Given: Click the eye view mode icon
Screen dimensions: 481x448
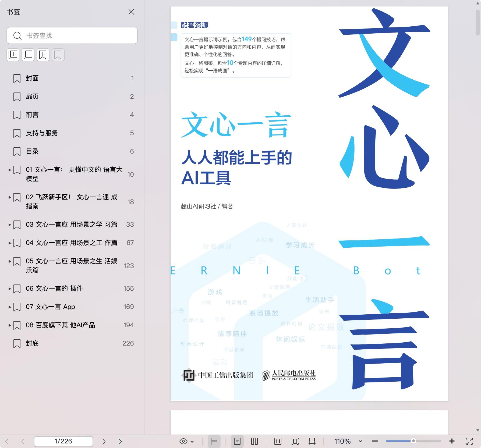Looking at the screenshot, I should coord(183,441).
